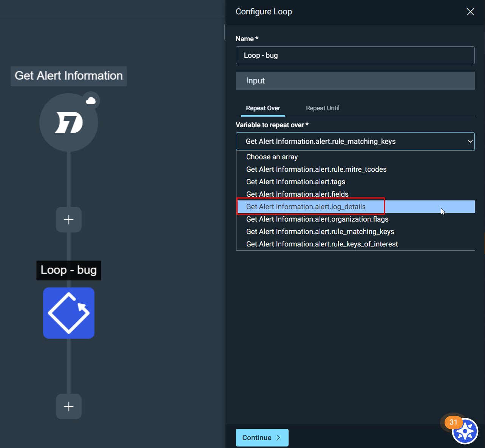Click the orange 31 notification badge
Screen dimensions: 485x448
click(x=453, y=422)
